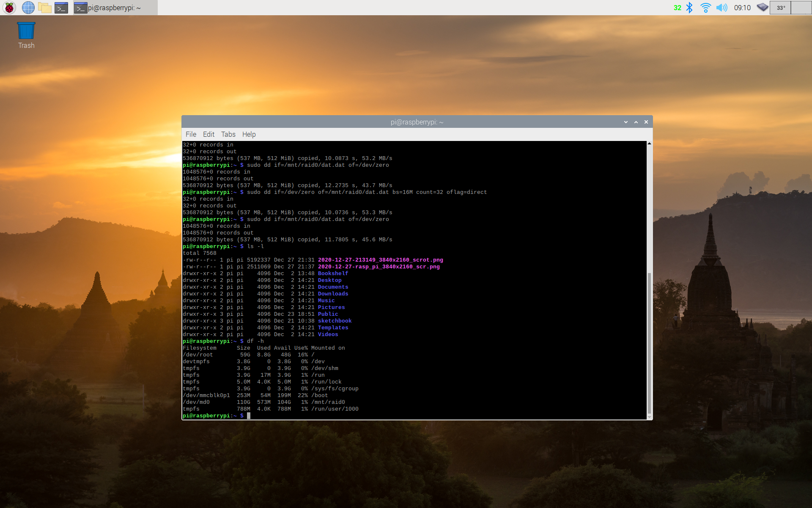The image size is (812, 508).
Task: Click the 33° temperature monitor
Action: point(781,8)
